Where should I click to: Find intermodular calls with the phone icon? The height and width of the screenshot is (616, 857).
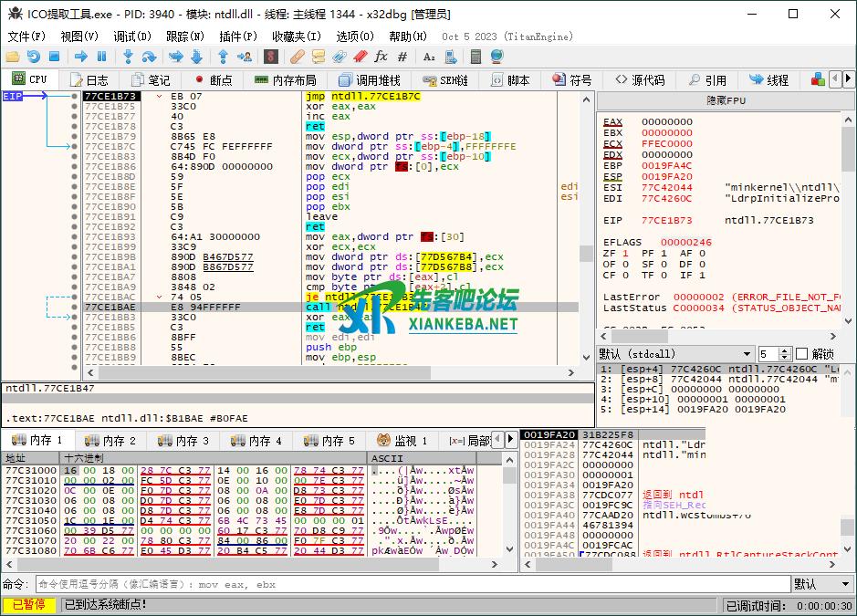coord(450,57)
